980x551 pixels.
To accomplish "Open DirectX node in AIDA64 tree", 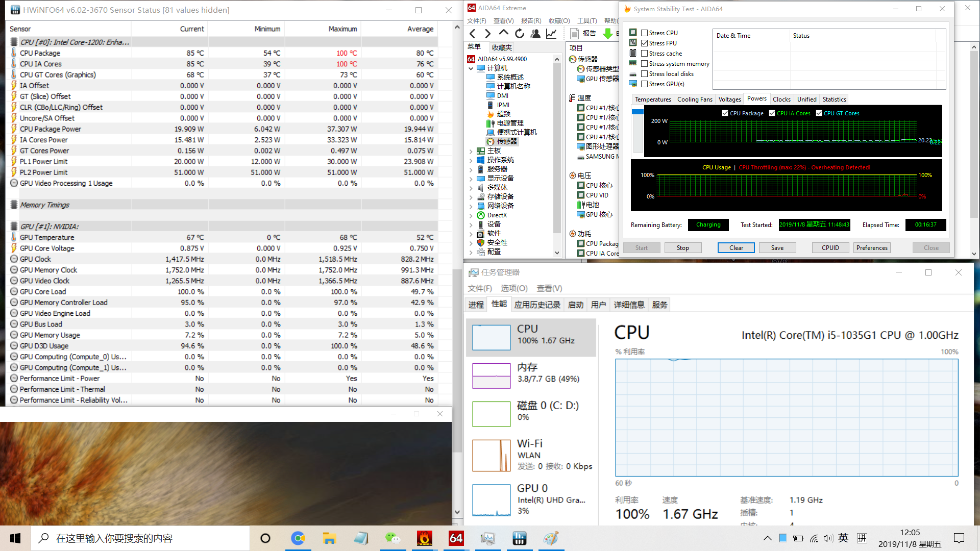I will pos(497,215).
